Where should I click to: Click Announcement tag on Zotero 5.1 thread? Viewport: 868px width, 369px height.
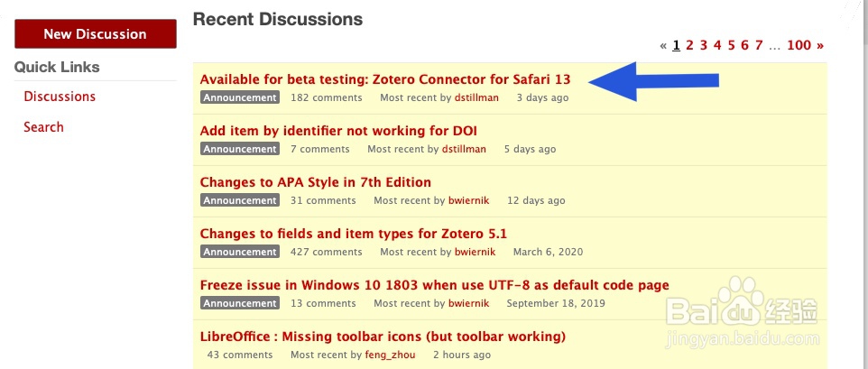tap(240, 252)
